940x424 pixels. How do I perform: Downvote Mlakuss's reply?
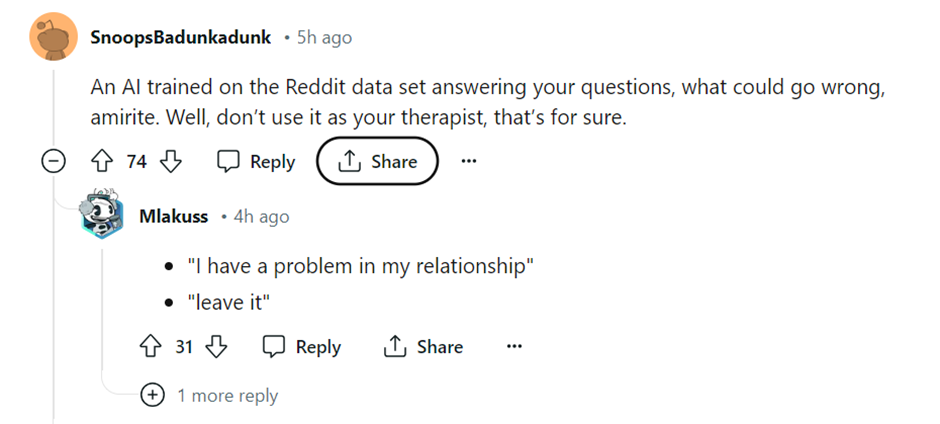(x=217, y=347)
